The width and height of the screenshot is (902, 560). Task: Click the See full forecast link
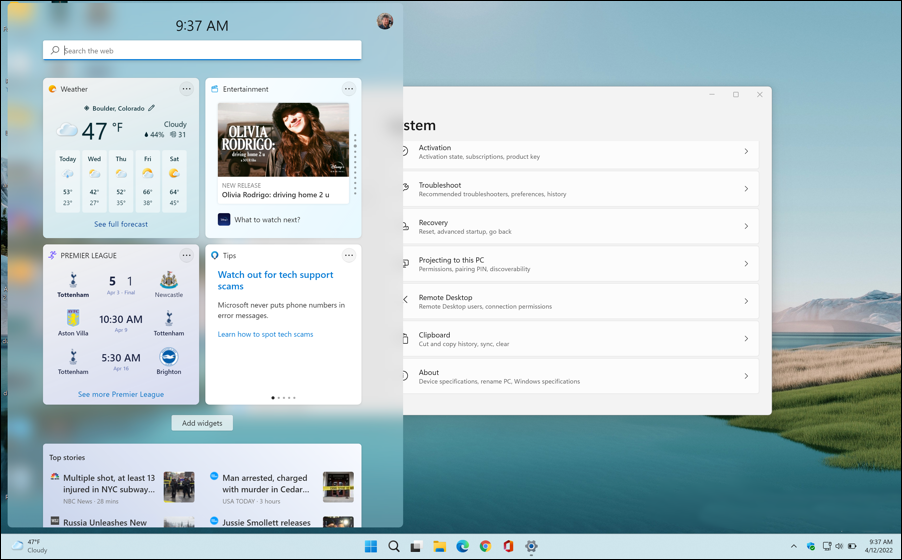[121, 224]
